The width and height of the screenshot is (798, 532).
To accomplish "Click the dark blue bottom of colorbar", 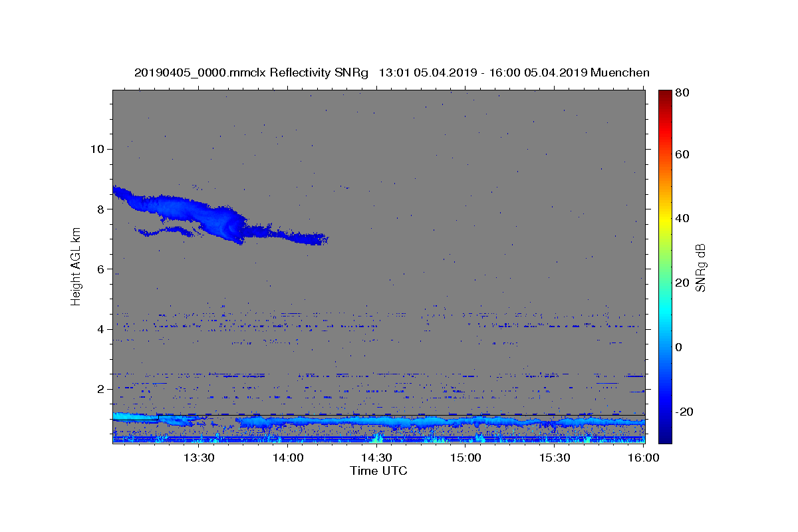I will pyautogui.click(x=665, y=432).
